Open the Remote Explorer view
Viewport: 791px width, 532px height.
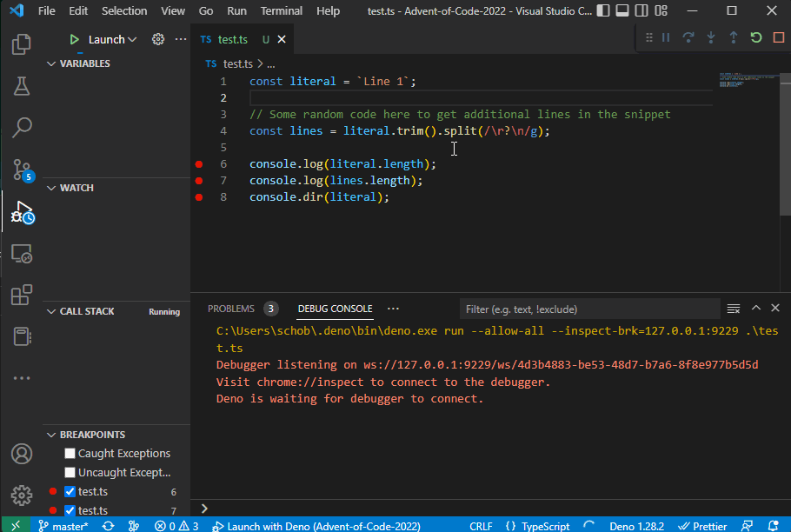click(21, 254)
